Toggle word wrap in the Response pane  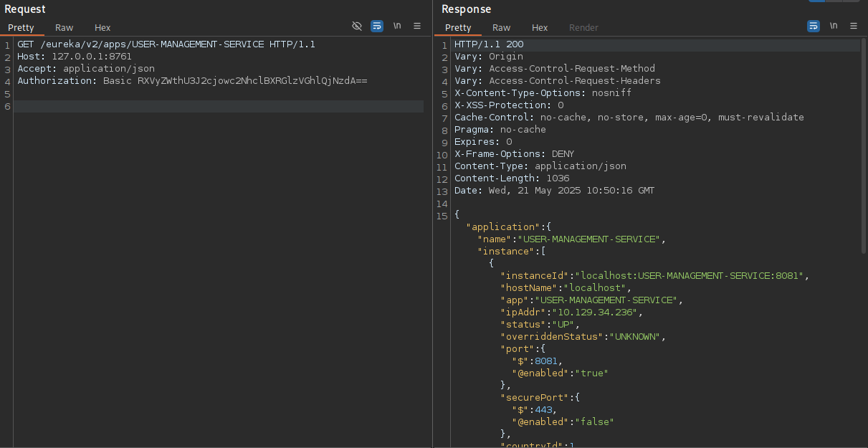pos(814,27)
